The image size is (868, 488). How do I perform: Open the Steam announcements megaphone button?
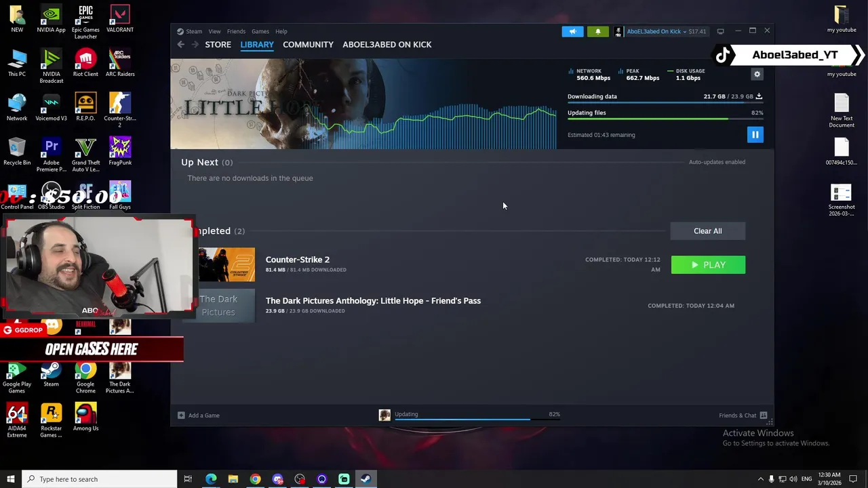(x=572, y=31)
